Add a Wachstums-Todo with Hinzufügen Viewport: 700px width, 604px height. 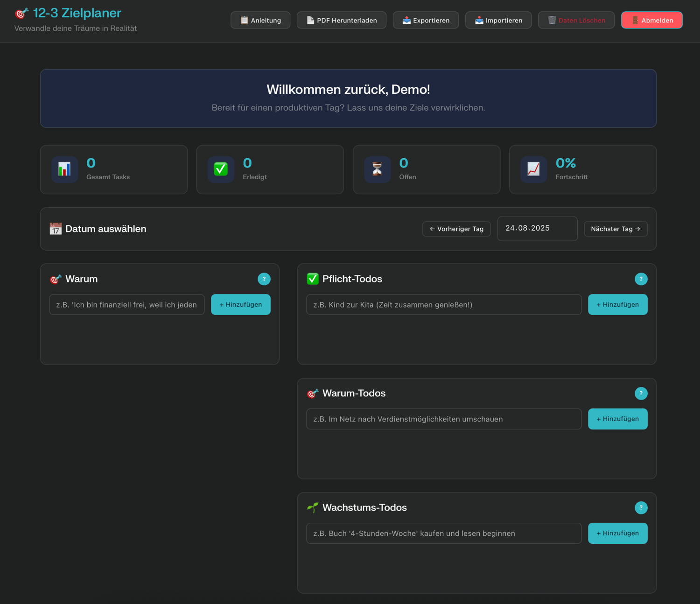pyautogui.click(x=618, y=533)
